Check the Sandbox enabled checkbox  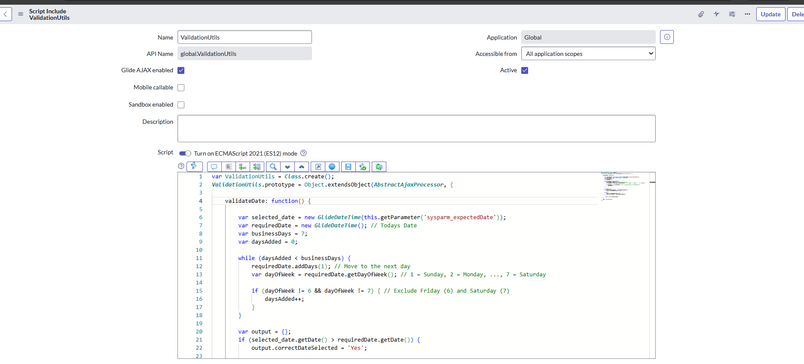(181, 105)
